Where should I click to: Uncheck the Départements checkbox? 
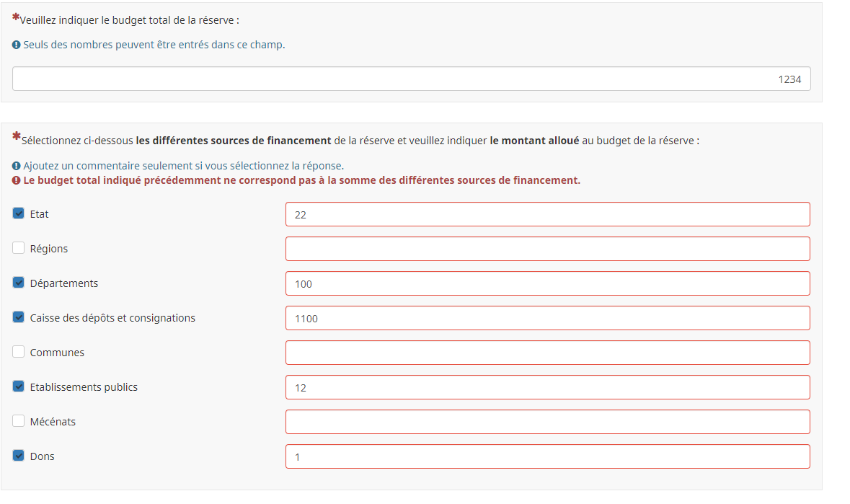pos(19,283)
